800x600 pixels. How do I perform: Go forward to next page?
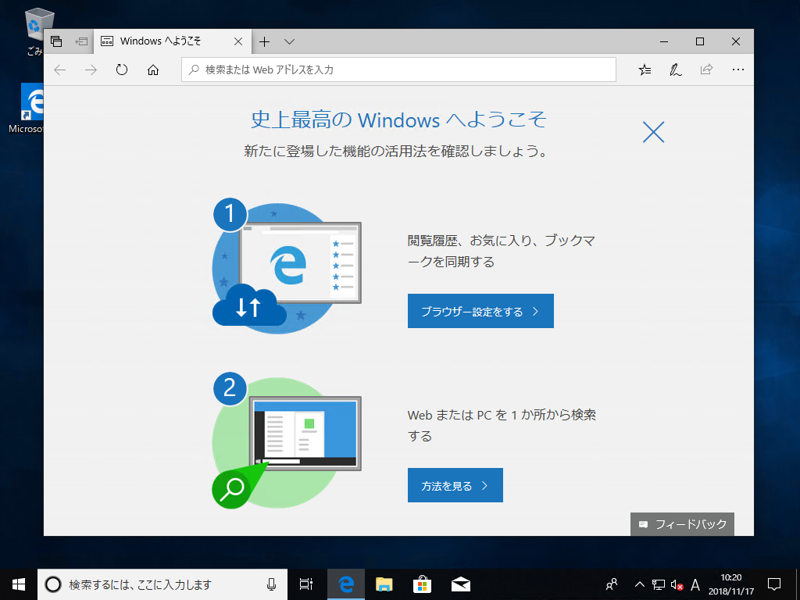tap(91, 70)
